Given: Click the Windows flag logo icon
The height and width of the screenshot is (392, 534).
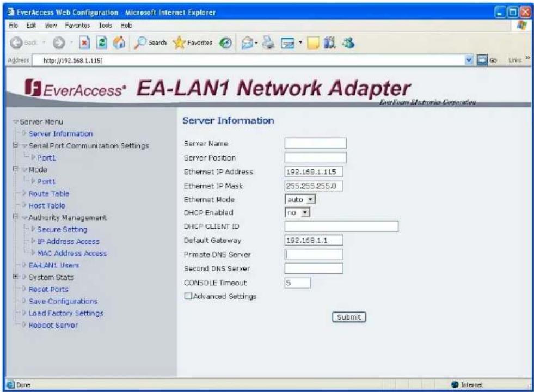Looking at the screenshot, I should pos(521,25).
